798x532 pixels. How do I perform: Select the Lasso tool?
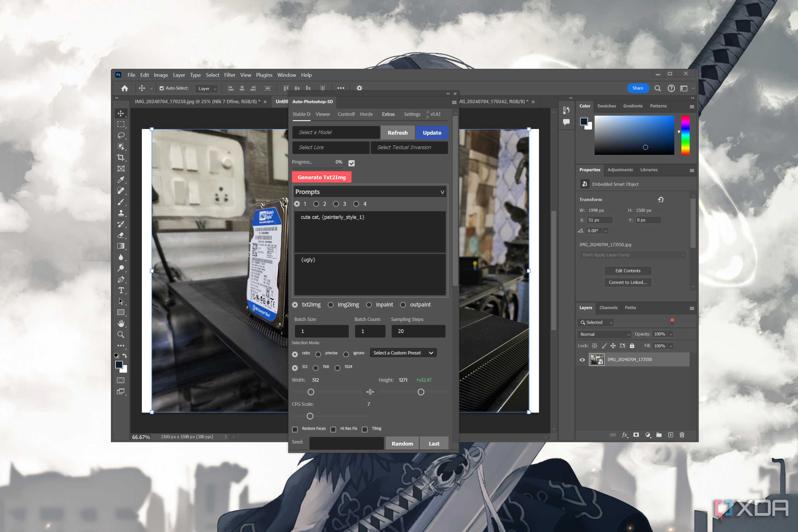121,135
